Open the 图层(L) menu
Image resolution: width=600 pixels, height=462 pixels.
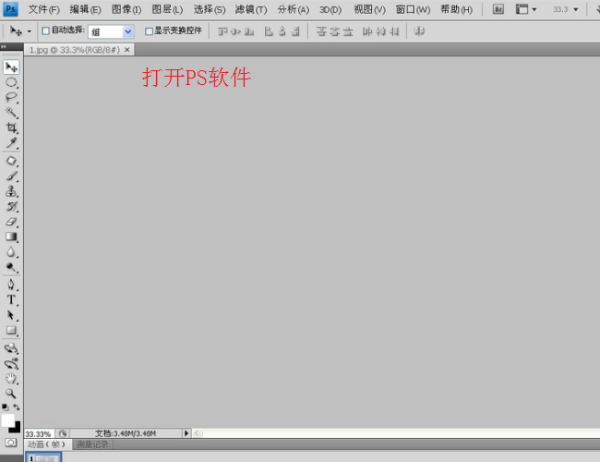click(167, 10)
